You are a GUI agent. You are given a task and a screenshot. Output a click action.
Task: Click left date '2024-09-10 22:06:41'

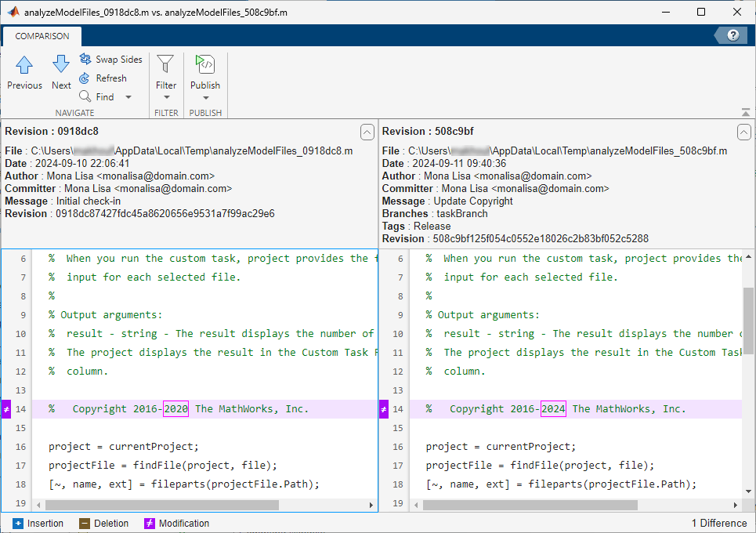[82, 164]
